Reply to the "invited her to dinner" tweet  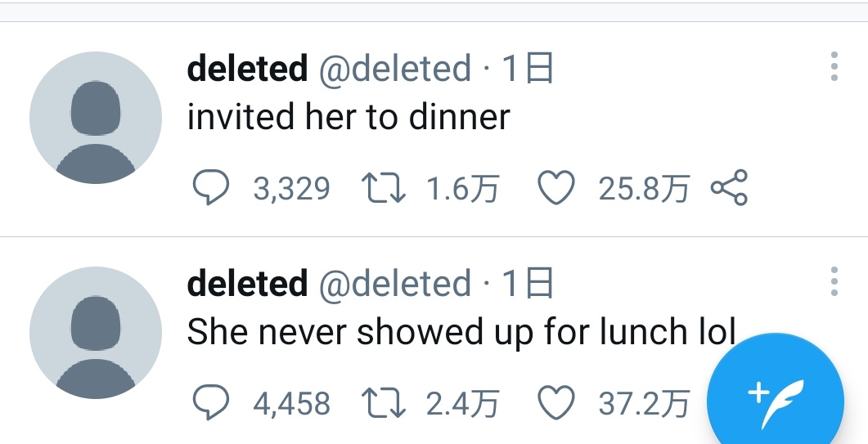tap(209, 189)
